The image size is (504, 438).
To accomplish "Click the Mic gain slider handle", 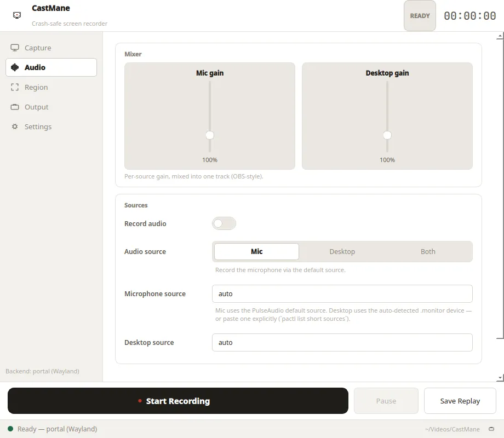I will (x=210, y=135).
